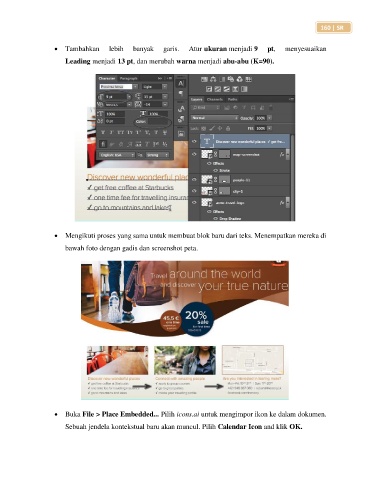Click the lock all icon in Layers panel
Viewport: 370px width, 480px height.
point(228,128)
